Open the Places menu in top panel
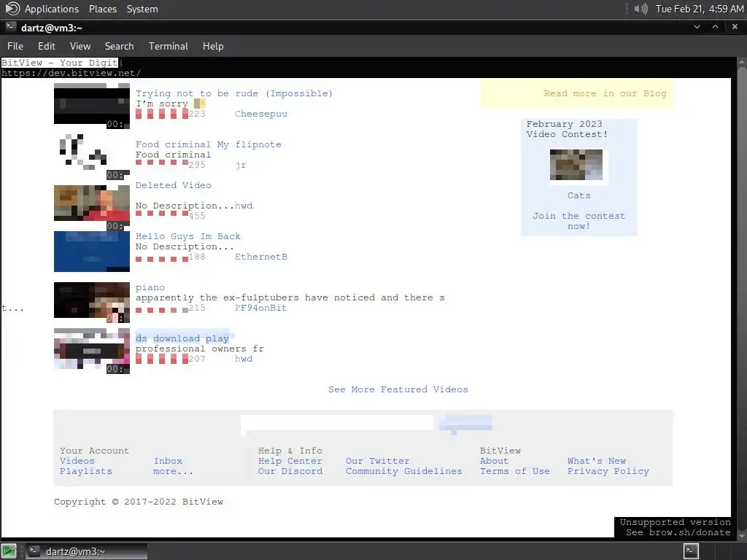Screen dimensions: 747x560 [x=102, y=9]
